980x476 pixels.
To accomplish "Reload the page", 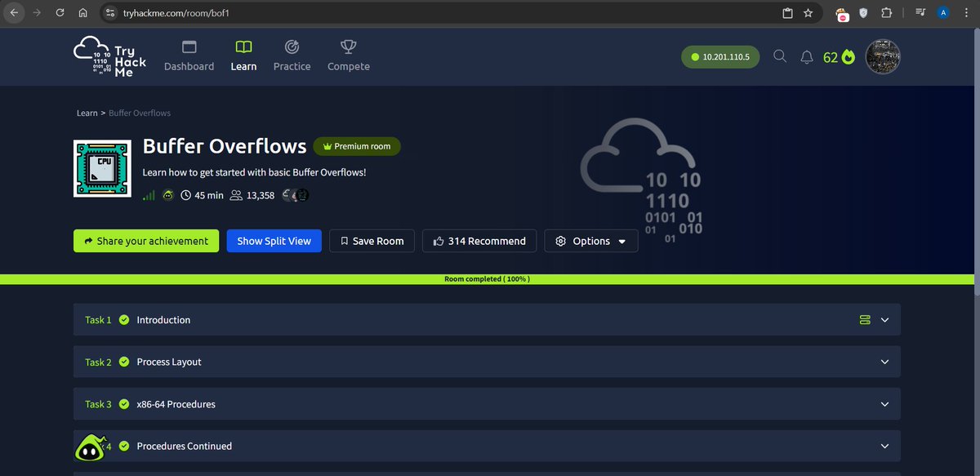I will click(60, 13).
